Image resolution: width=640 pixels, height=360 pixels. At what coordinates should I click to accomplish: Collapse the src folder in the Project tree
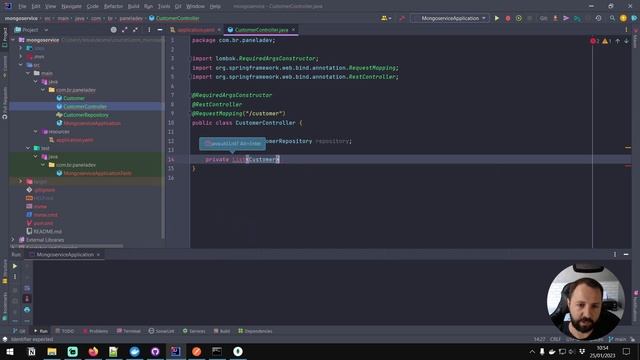coord(20,65)
